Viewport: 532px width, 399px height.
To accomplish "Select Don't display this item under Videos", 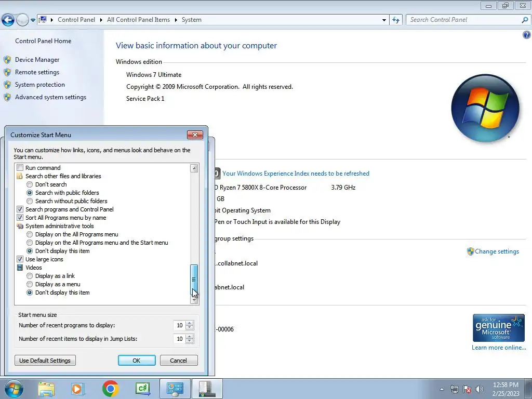I will [30, 292].
